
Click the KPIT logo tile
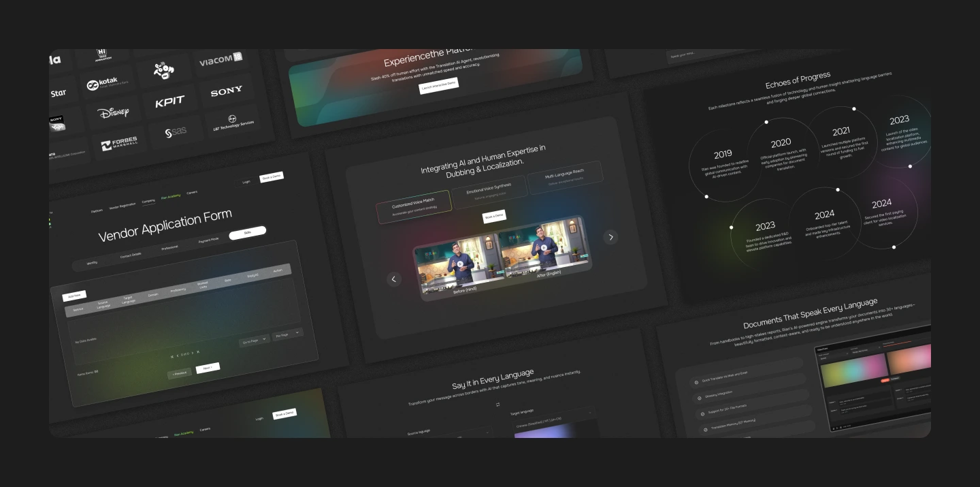click(x=169, y=101)
